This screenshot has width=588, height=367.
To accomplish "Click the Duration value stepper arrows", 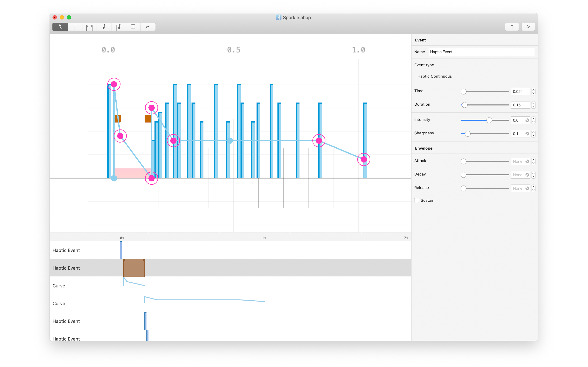I will (533, 105).
